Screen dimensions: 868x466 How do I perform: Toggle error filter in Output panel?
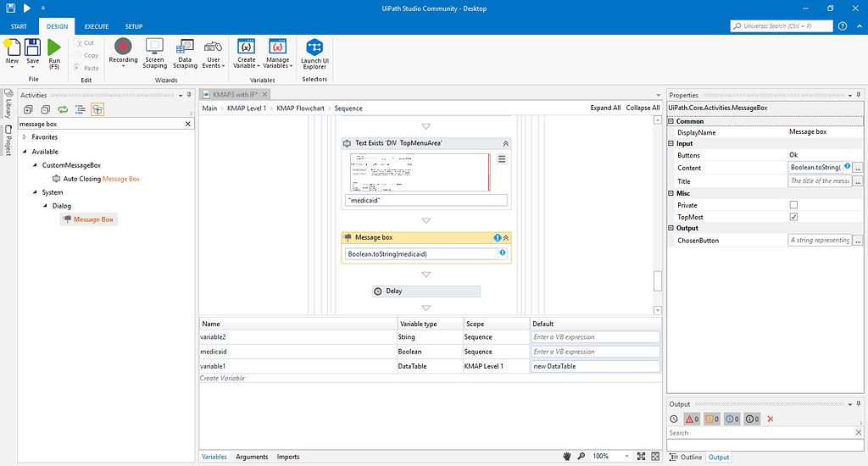click(692, 419)
